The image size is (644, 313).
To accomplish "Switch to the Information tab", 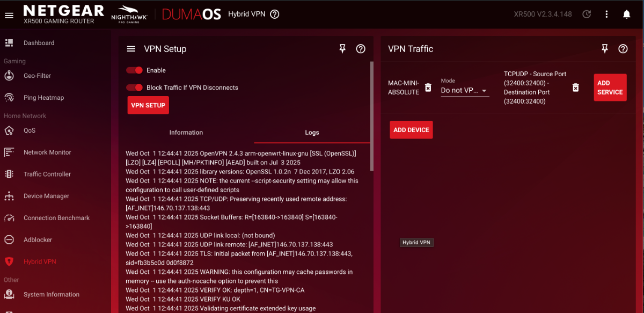I will point(186,133).
